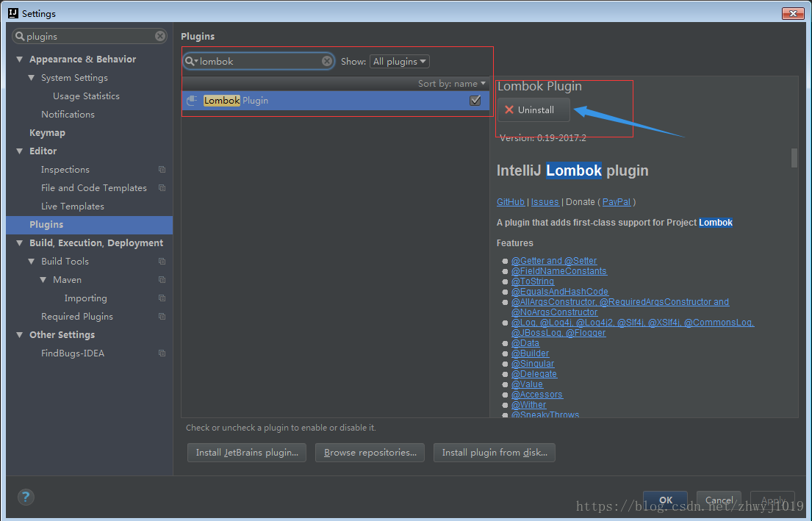Open the @Delegate feature link

[x=534, y=374]
